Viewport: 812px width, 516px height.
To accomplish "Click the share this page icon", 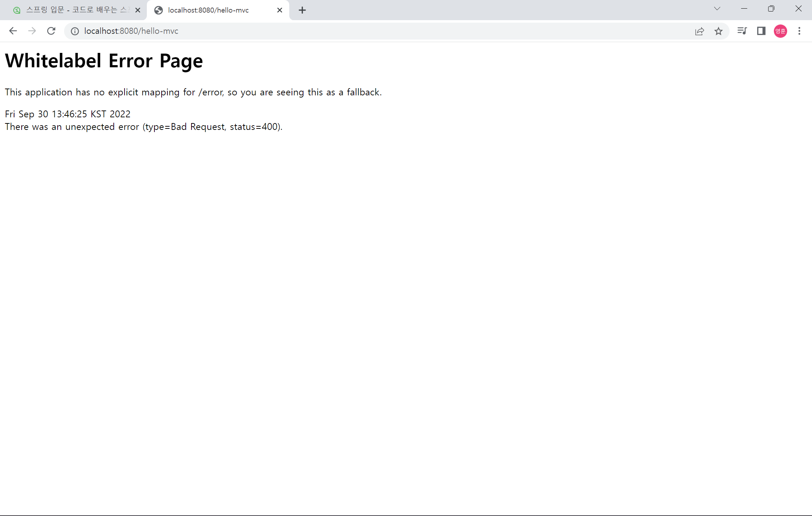I will click(x=699, y=31).
